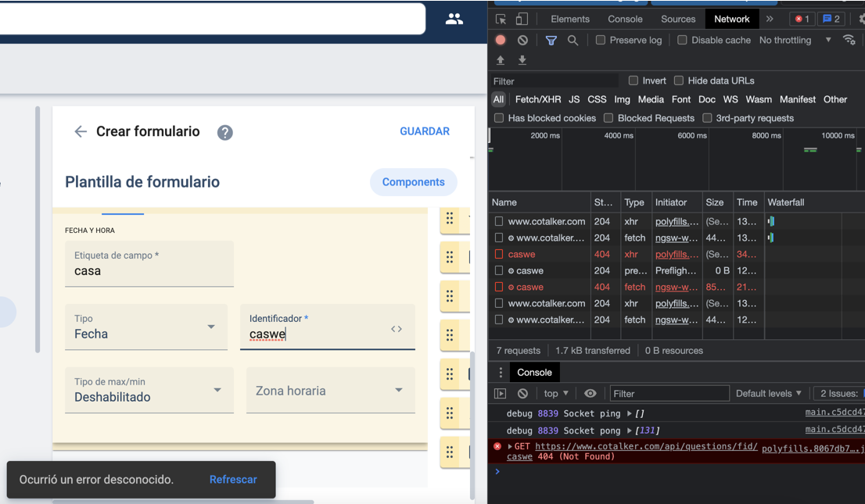Click the back arrow next to Crear formulario

click(x=81, y=131)
